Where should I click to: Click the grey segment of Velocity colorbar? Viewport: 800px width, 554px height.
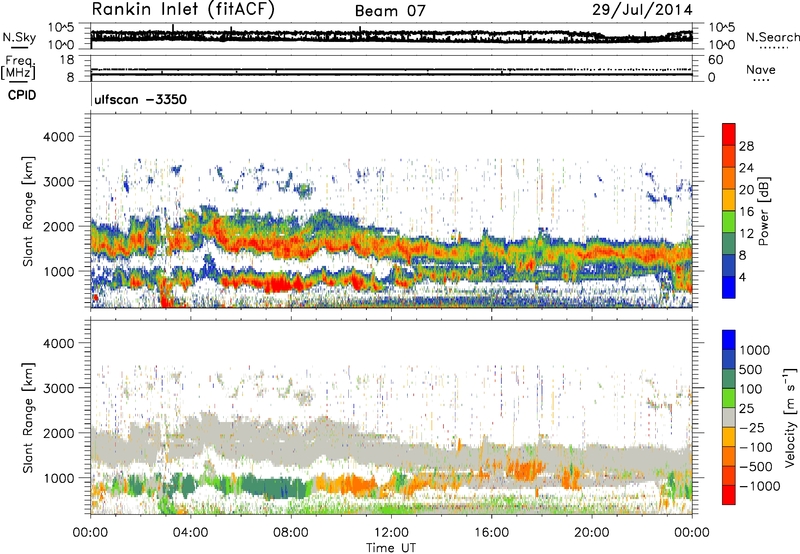729,418
